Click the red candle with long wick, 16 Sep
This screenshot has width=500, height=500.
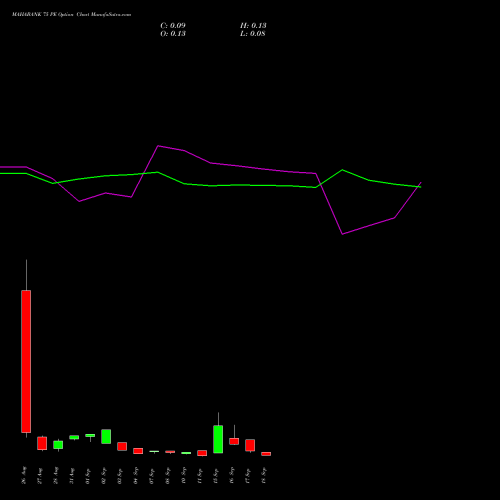tap(234, 441)
